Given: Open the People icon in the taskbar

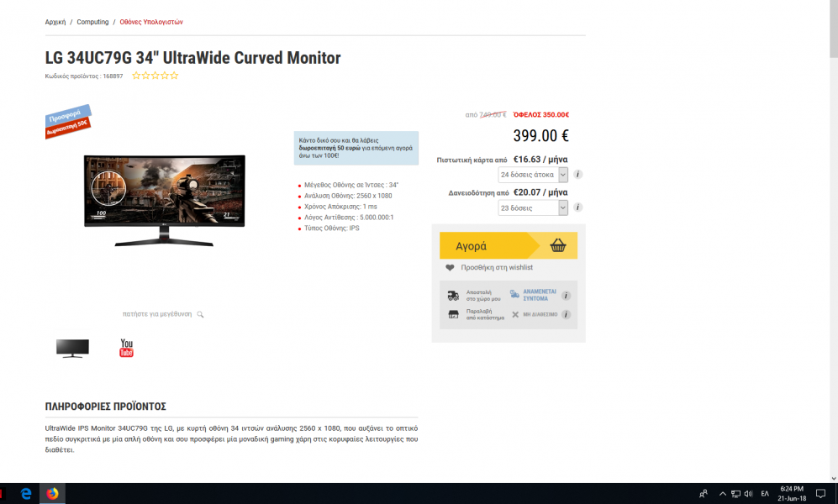Looking at the screenshot, I should (704, 493).
